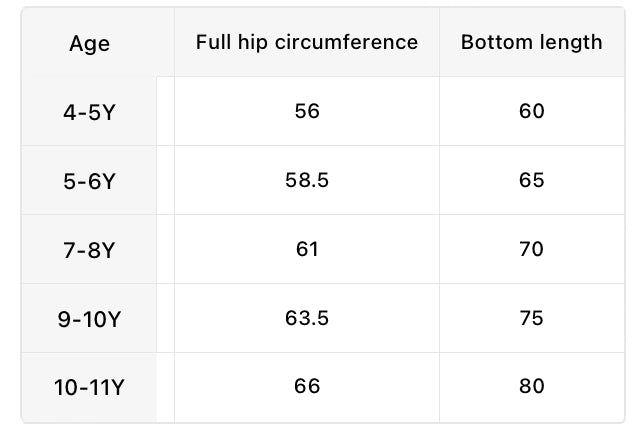Click the hip value 58.5 cell
640x429 pixels.
[x=307, y=180]
